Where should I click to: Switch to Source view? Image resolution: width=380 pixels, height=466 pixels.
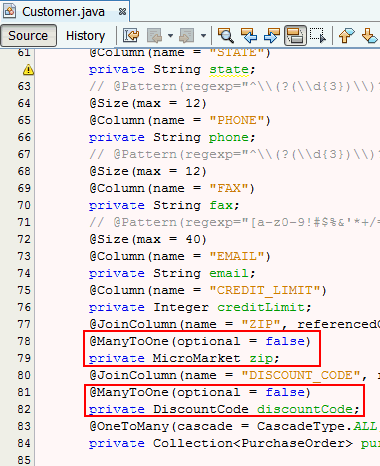coord(28,35)
